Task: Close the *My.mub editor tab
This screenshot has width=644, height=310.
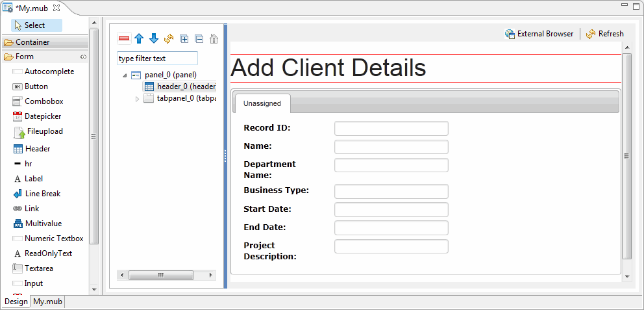Action: [57, 7]
